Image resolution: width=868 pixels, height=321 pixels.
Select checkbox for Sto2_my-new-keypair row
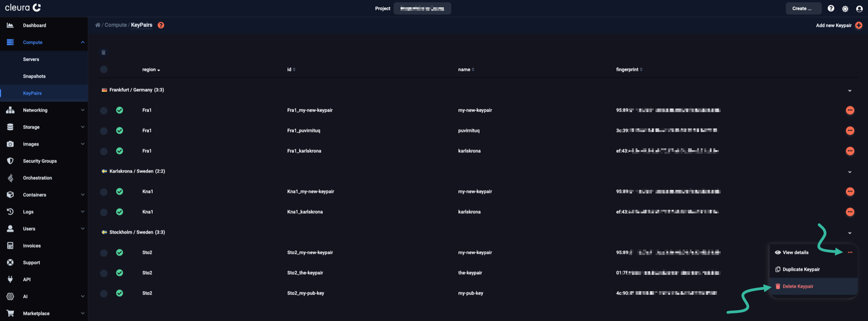pyautogui.click(x=104, y=253)
